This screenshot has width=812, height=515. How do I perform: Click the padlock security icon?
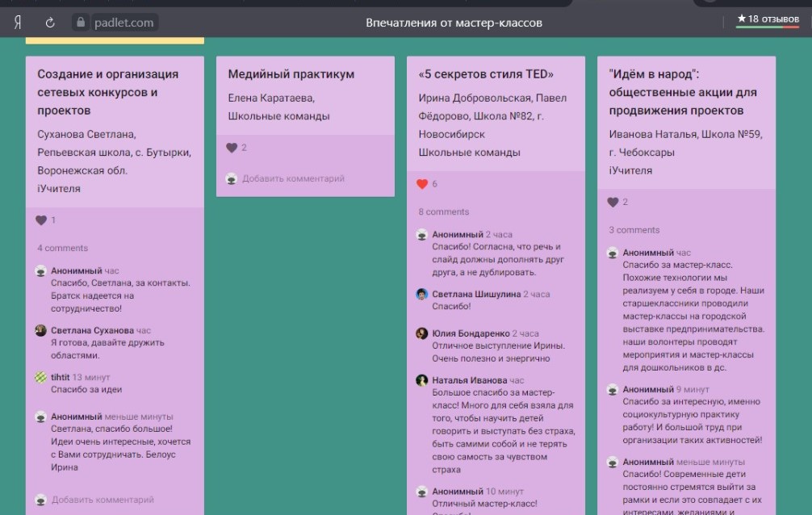point(79,23)
